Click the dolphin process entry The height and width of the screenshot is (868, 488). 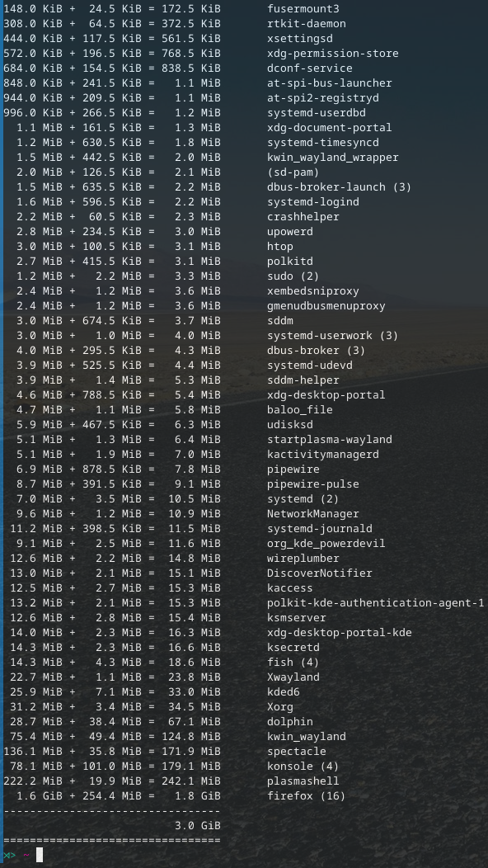290,721
